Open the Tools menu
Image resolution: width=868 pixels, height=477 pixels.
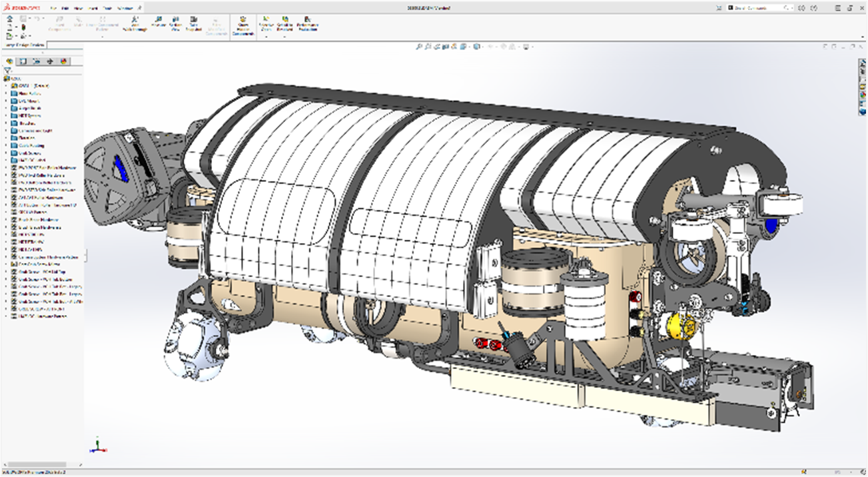(x=107, y=8)
